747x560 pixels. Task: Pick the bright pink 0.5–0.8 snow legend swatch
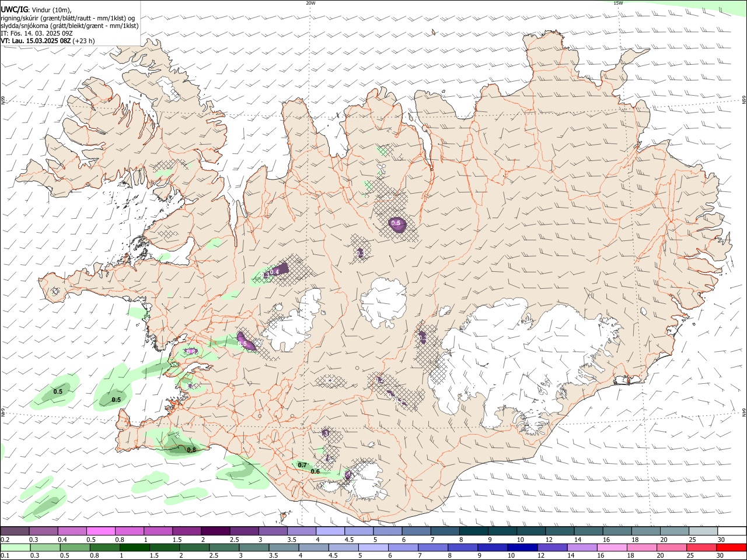(x=100, y=531)
